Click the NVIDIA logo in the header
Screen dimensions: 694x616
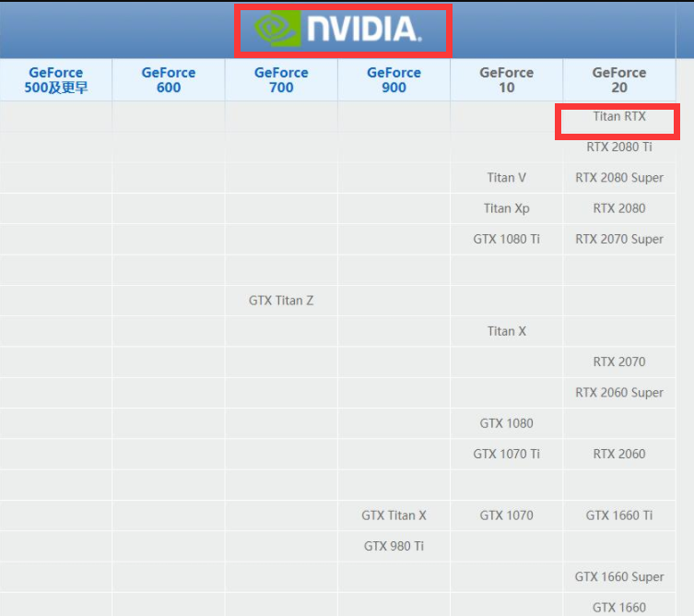point(342,30)
